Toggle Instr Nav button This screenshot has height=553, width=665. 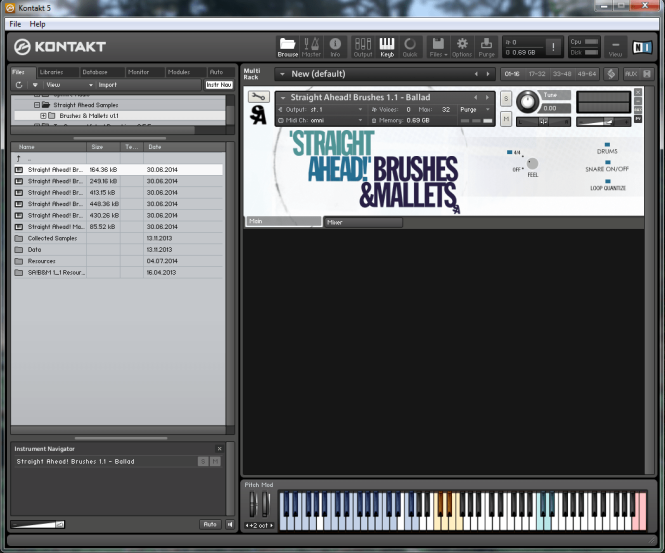click(x=219, y=85)
